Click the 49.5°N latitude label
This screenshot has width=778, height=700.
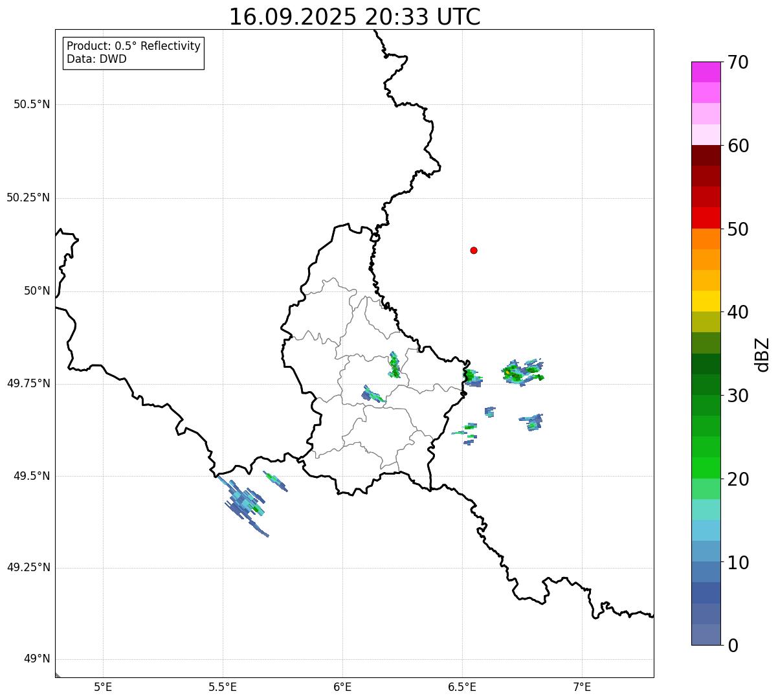click(x=32, y=476)
